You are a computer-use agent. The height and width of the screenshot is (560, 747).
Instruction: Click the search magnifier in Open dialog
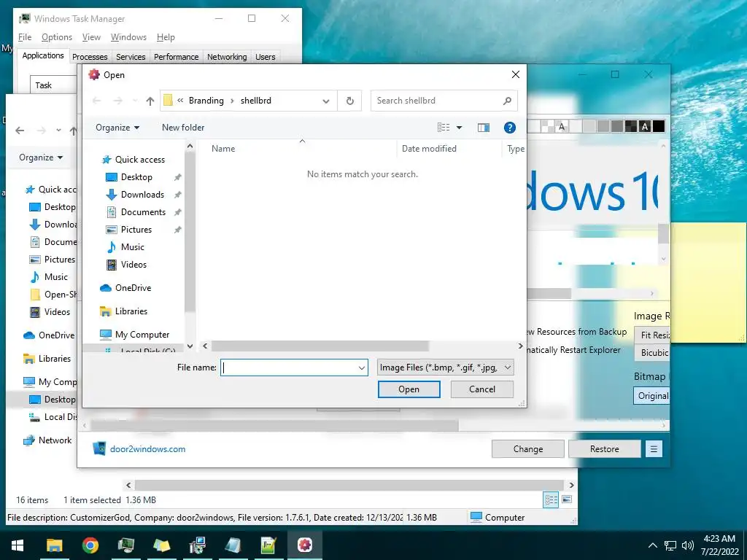click(508, 101)
